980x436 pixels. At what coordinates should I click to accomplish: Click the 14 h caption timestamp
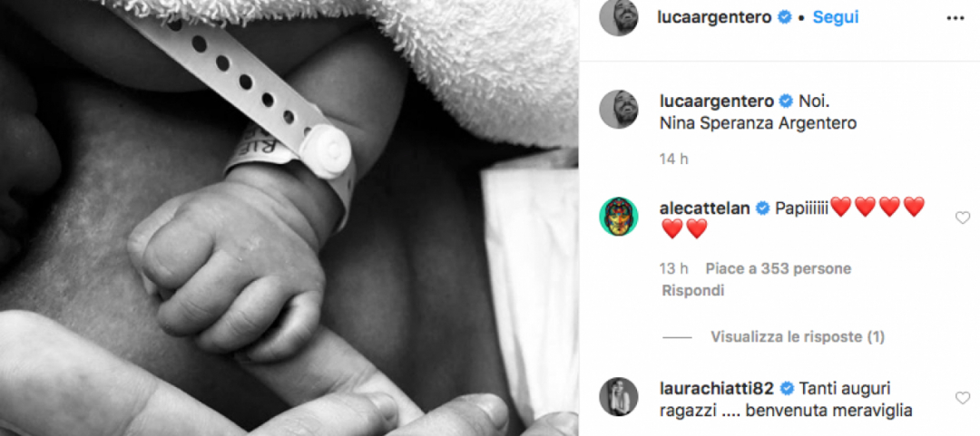coord(673,160)
